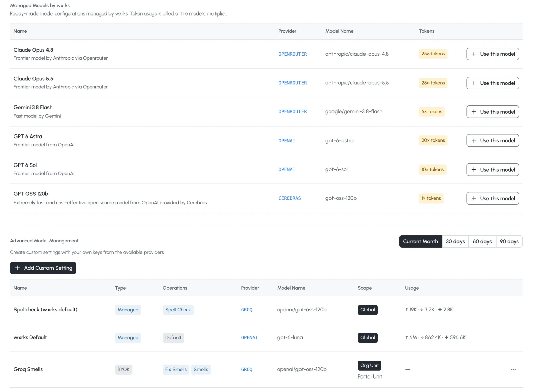Click the wxrks Default setting name
539x392 pixels.
[30, 338]
